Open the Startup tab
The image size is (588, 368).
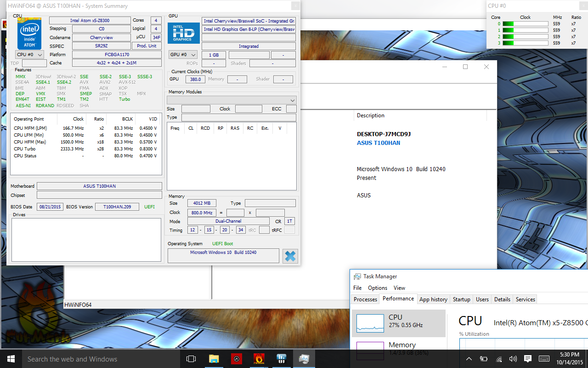click(x=461, y=299)
